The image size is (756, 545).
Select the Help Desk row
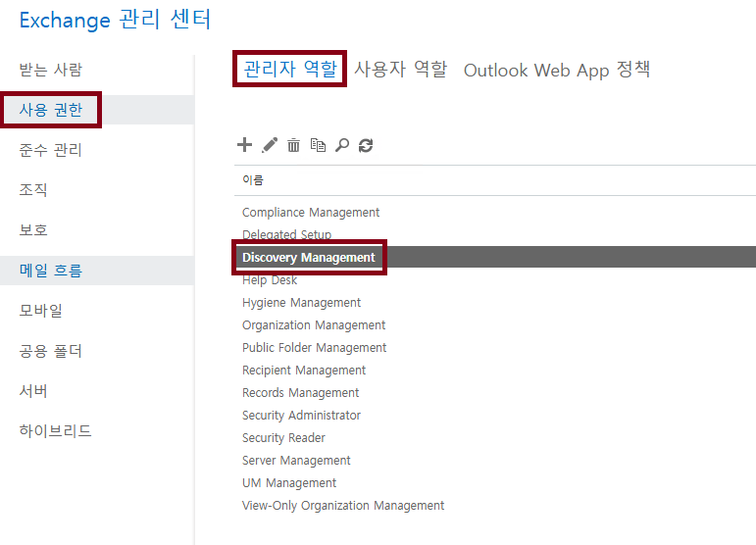(495, 280)
